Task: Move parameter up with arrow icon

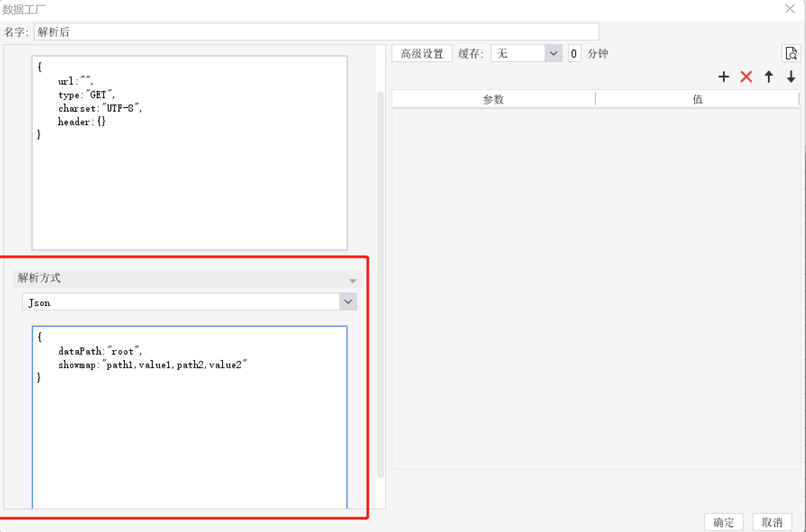Action: click(x=769, y=77)
